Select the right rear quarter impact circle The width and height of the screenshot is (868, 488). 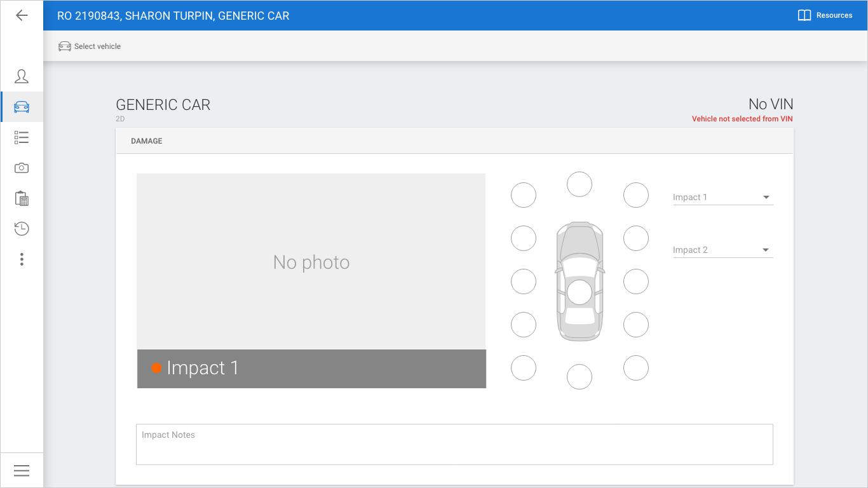click(636, 325)
